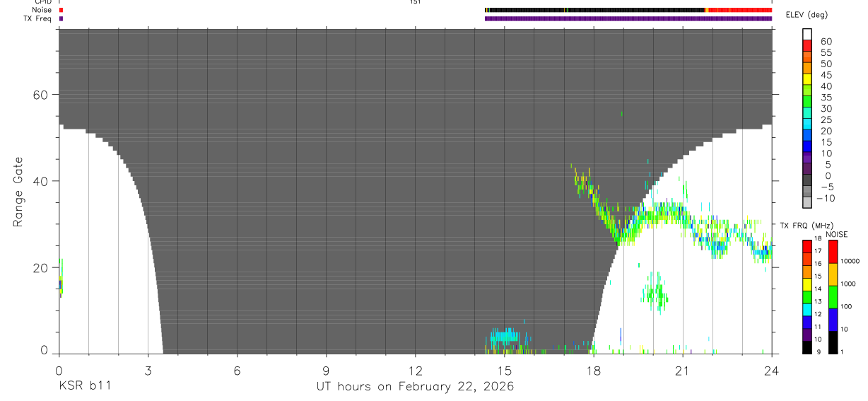Pick the black swatch on TX frequency legend
Image resolution: width=868 pixels, height=401 pixels.
pos(807,347)
